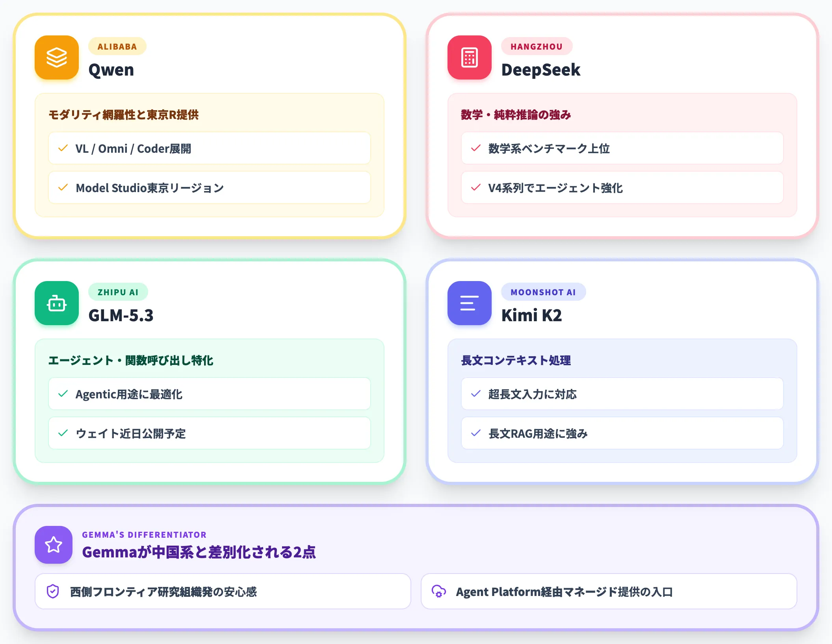Screen dimensions: 832x644
Task: Click text 西側フロンティア研究組織発の安心感
Action: pyautogui.click(x=163, y=592)
